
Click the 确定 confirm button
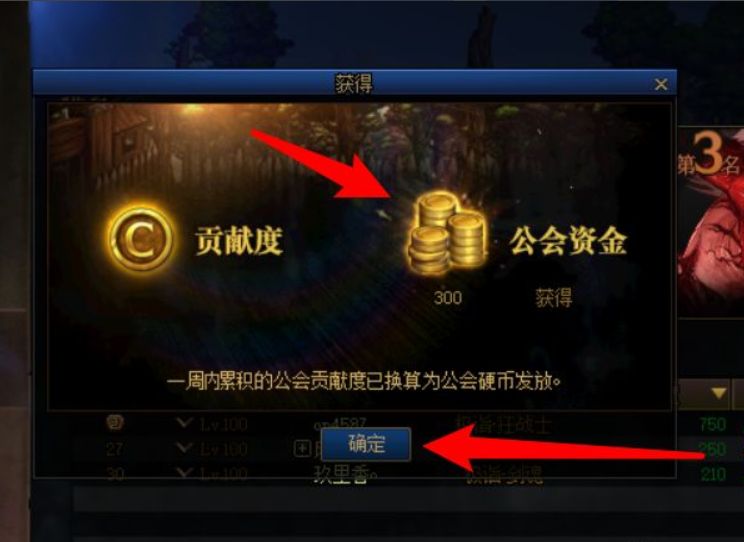click(366, 444)
